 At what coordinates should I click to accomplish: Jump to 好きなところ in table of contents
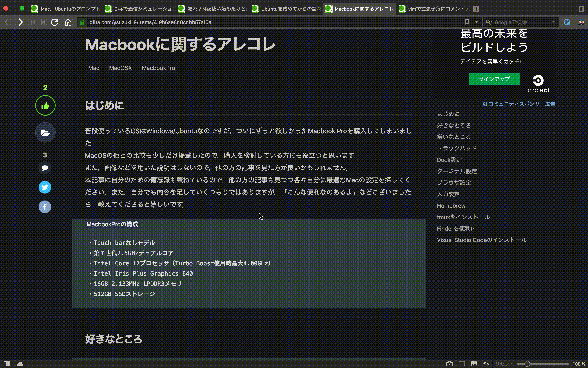coord(454,125)
